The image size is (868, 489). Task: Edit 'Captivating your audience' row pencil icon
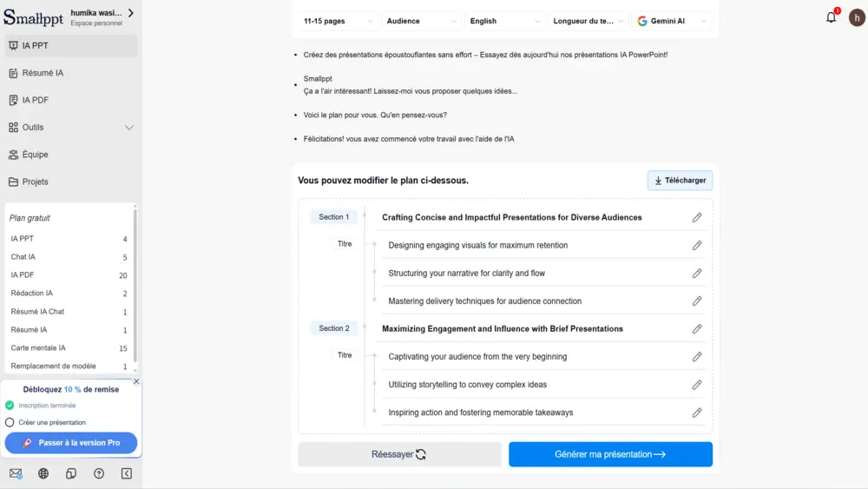[697, 357]
